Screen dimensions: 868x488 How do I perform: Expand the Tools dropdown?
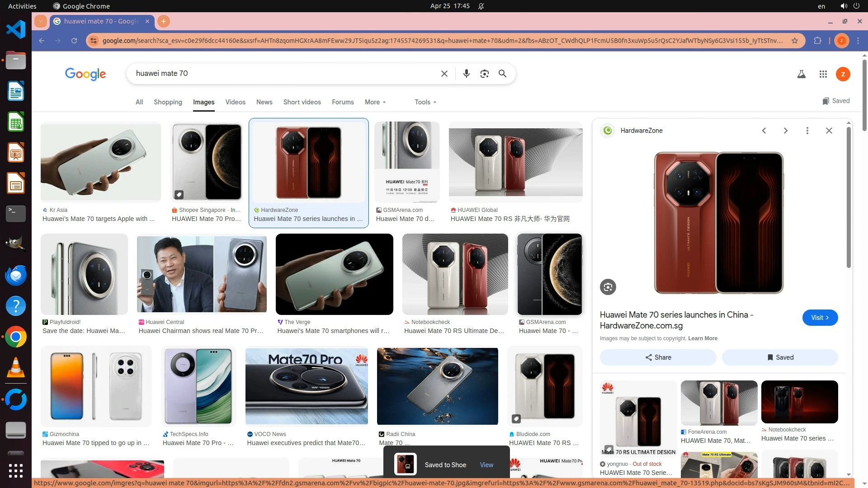(x=425, y=102)
